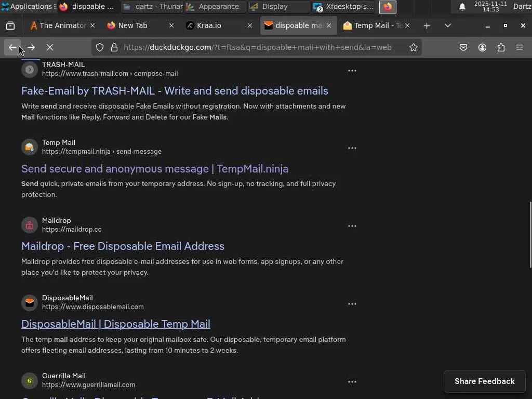Click the Share Feedback button

485,381
